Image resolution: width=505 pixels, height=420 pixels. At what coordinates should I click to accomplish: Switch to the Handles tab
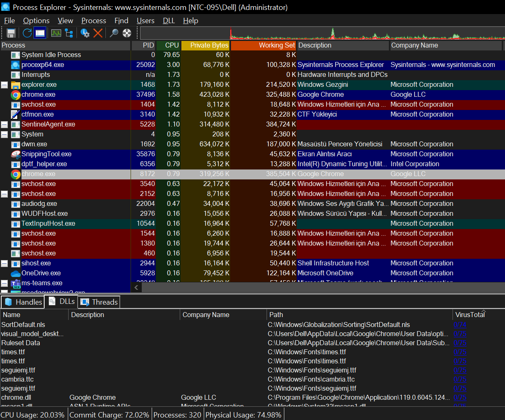tap(23, 302)
